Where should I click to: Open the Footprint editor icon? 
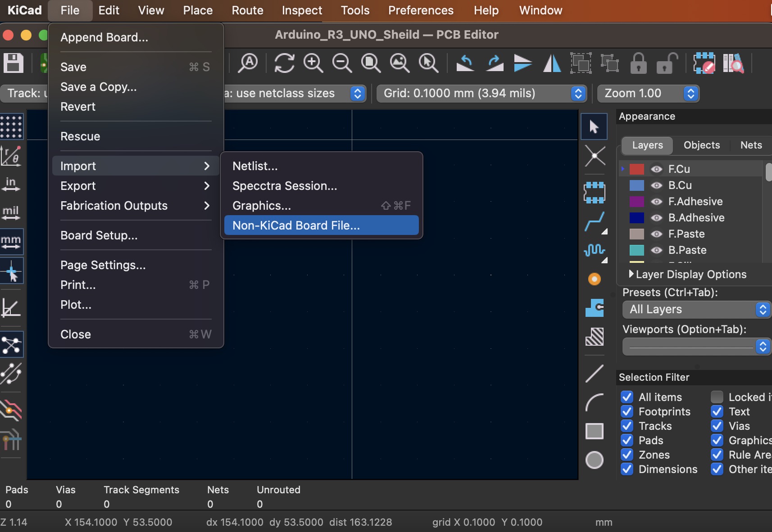click(x=704, y=63)
